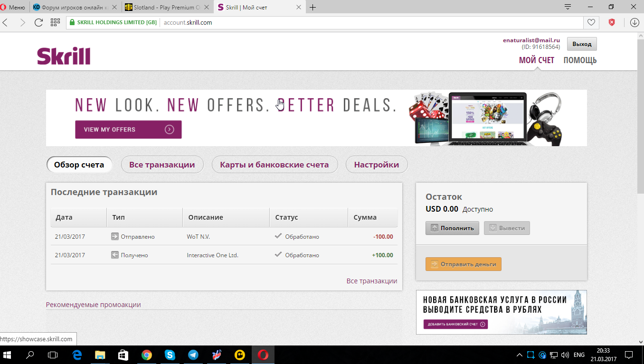Click the -100.00 amount
The image size is (644, 364).
coord(383,236)
